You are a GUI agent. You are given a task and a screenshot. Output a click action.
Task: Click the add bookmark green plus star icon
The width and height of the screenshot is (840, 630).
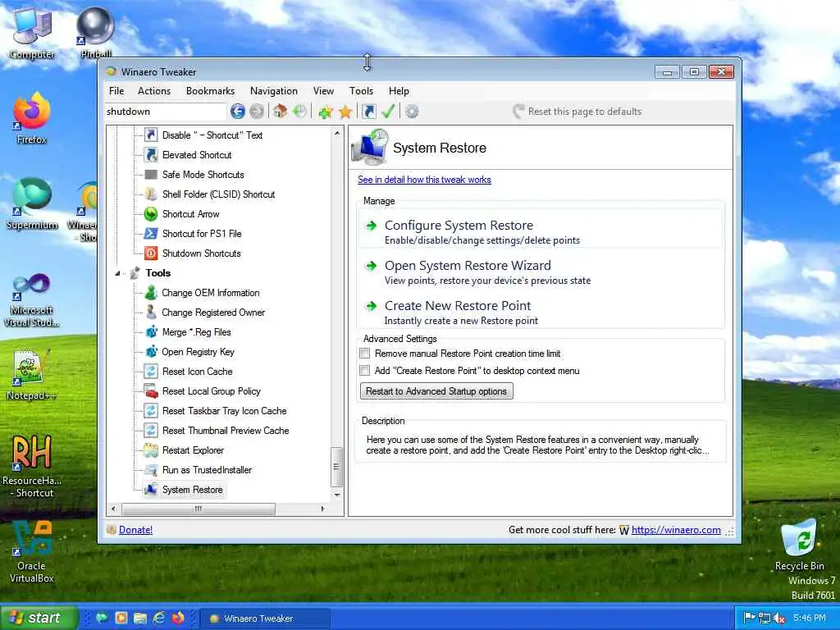tap(325, 112)
